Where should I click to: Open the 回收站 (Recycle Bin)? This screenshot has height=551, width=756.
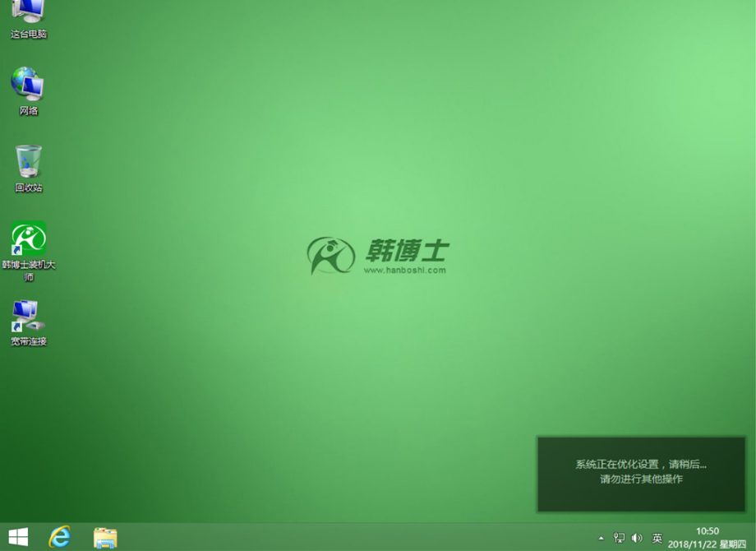(x=27, y=162)
